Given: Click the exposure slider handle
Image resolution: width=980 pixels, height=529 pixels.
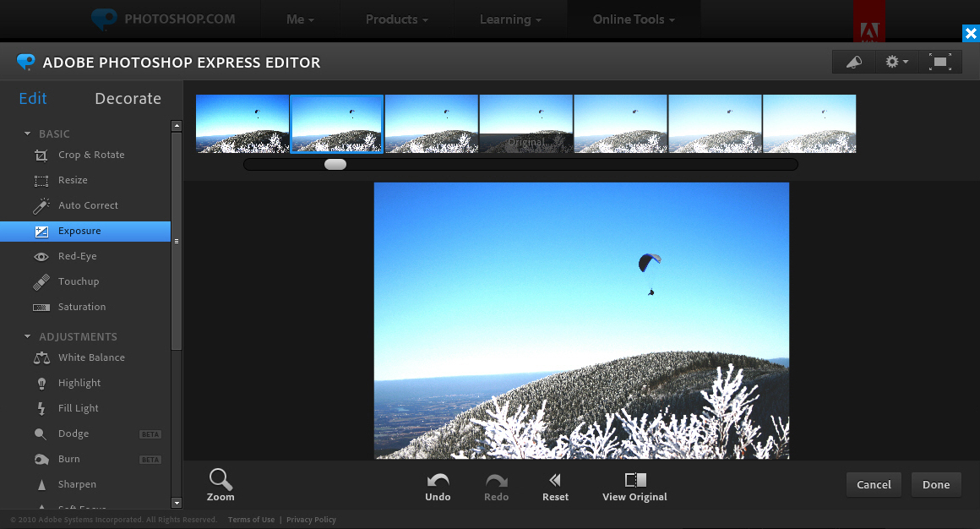Looking at the screenshot, I should 335,165.
